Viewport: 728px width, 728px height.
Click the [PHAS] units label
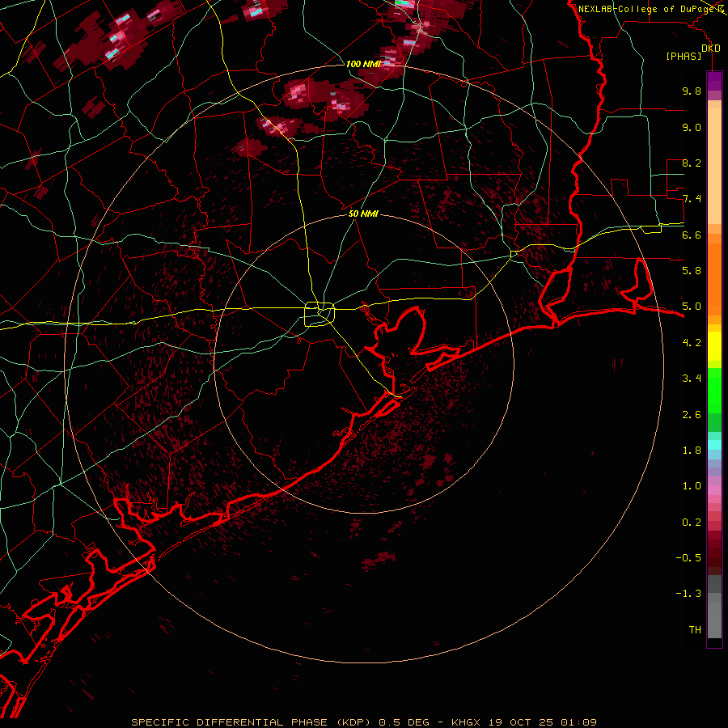coord(684,56)
